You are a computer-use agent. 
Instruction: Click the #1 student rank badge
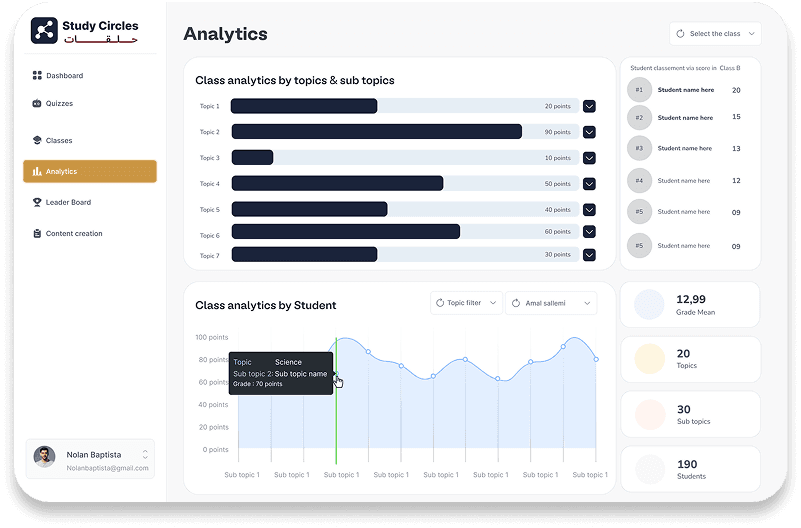tap(639, 90)
